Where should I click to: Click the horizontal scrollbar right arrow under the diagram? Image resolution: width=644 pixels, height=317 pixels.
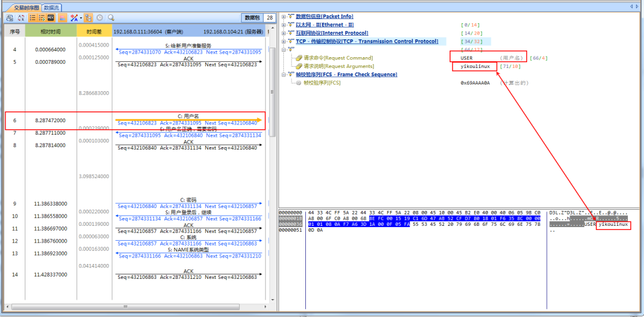[x=267, y=307]
